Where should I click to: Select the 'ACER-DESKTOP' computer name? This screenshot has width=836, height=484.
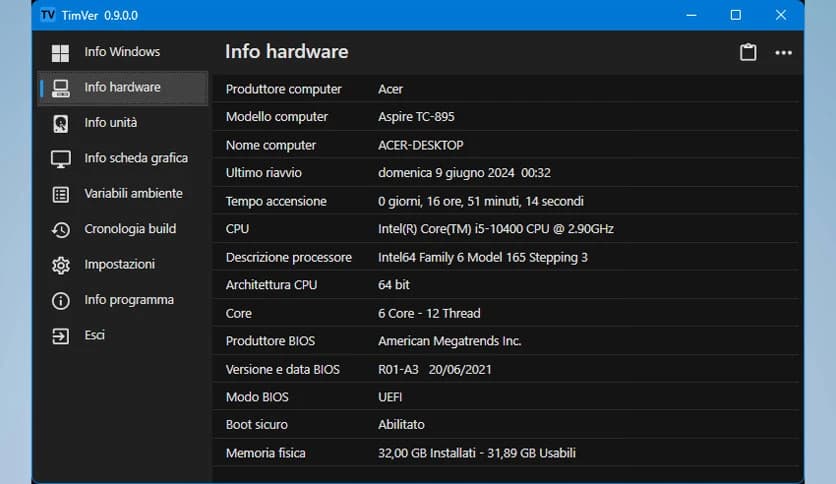[x=421, y=145]
